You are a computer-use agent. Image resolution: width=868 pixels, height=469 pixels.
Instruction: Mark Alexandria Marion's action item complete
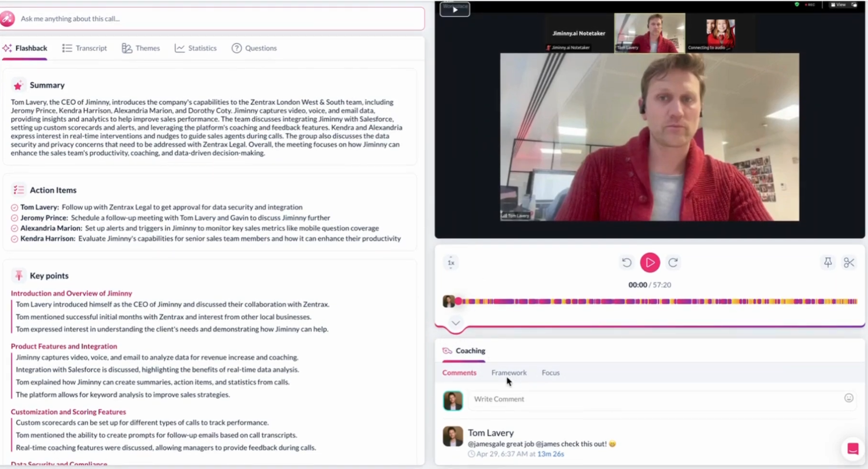point(14,229)
